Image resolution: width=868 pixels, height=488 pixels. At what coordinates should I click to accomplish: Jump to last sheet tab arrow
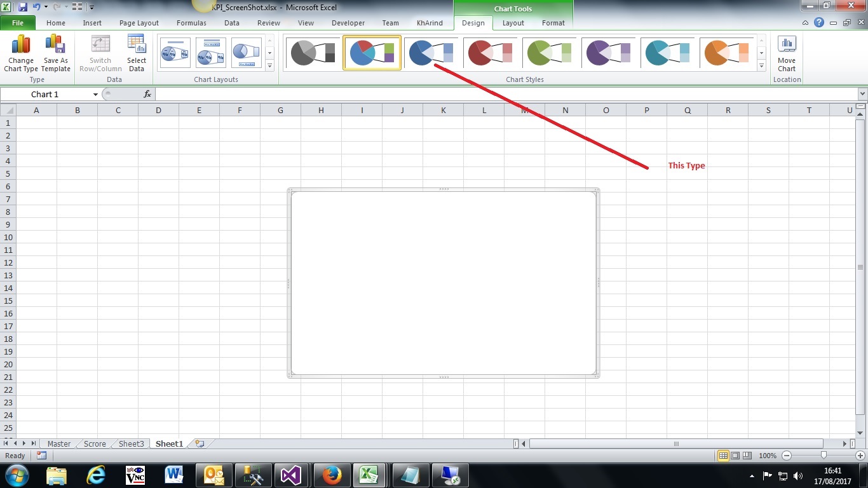point(34,444)
